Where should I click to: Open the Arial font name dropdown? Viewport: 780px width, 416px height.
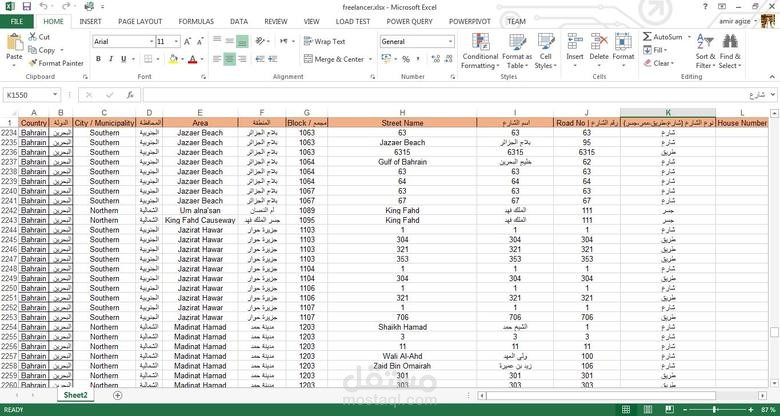[x=151, y=42]
